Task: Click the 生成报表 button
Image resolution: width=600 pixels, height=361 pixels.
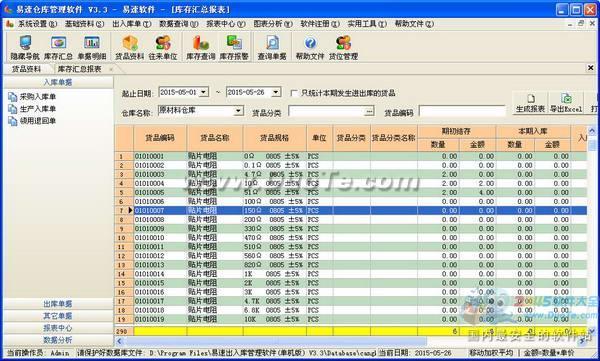Action: click(x=530, y=103)
